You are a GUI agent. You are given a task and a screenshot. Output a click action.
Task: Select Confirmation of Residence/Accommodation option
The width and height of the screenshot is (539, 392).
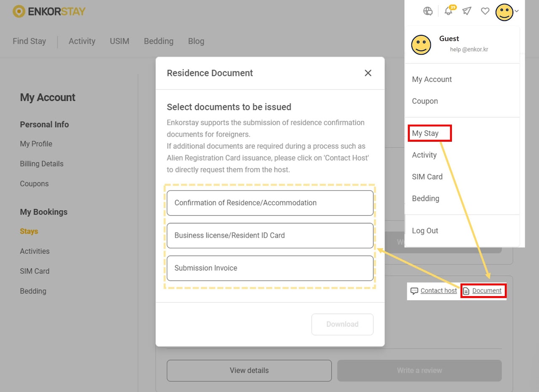[x=270, y=203]
